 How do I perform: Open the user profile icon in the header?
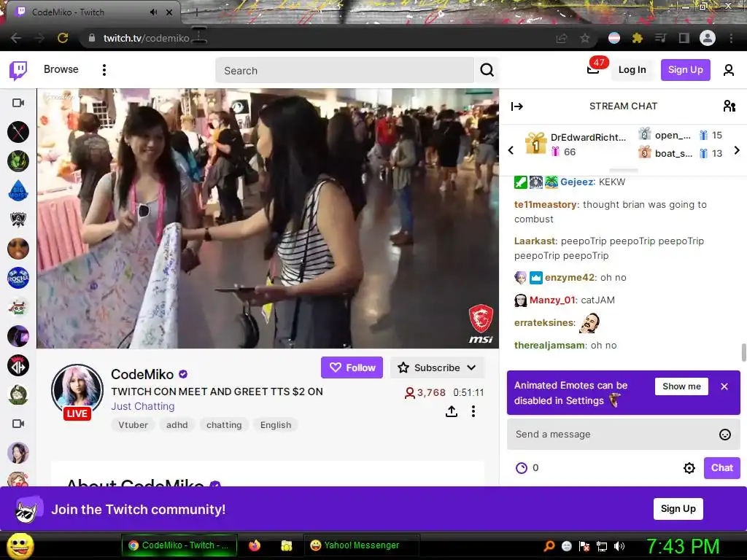[x=728, y=70]
